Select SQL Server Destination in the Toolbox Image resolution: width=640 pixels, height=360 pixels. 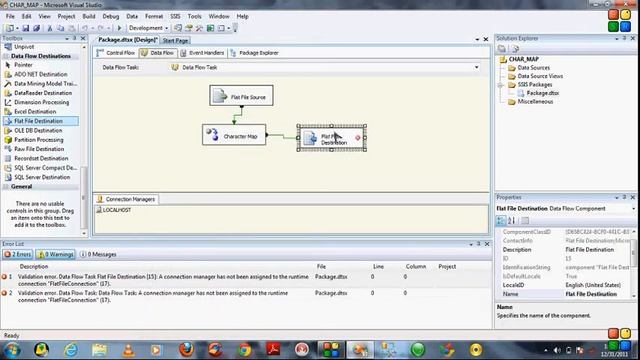40,177
